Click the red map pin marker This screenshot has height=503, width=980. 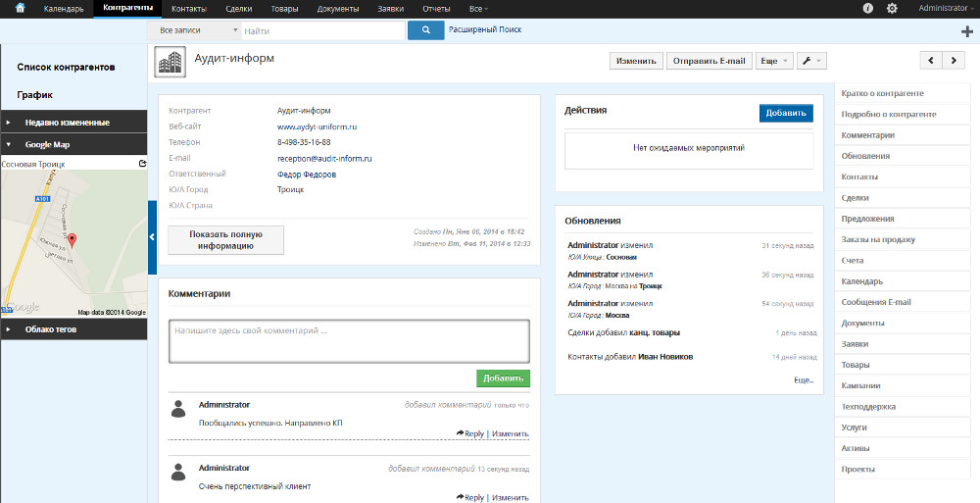coord(72,240)
